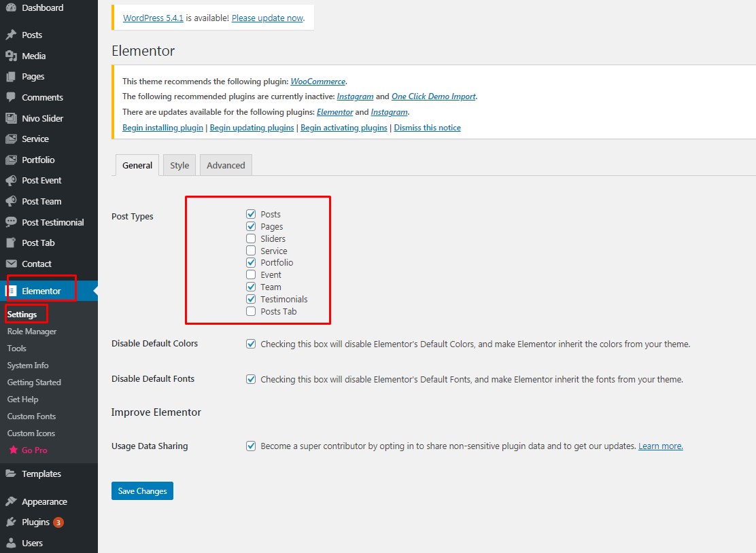Click the WordPress 5.4.1 link
Screen dimensions: 756x553
tap(154, 18)
